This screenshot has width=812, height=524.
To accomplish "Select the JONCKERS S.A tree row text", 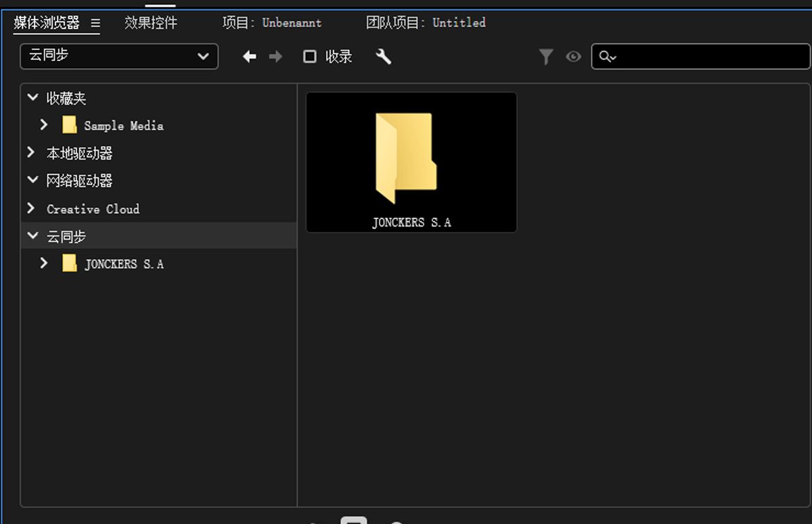I will point(124,264).
